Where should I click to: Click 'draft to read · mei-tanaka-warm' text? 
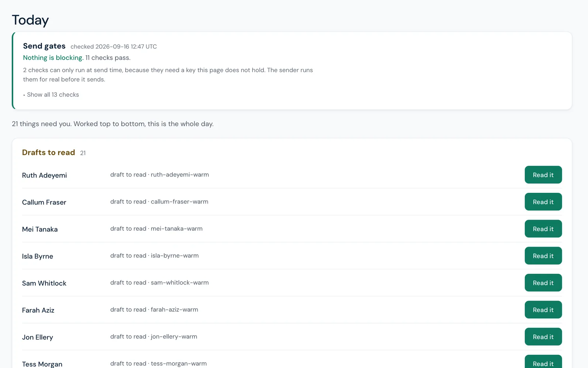(x=156, y=229)
